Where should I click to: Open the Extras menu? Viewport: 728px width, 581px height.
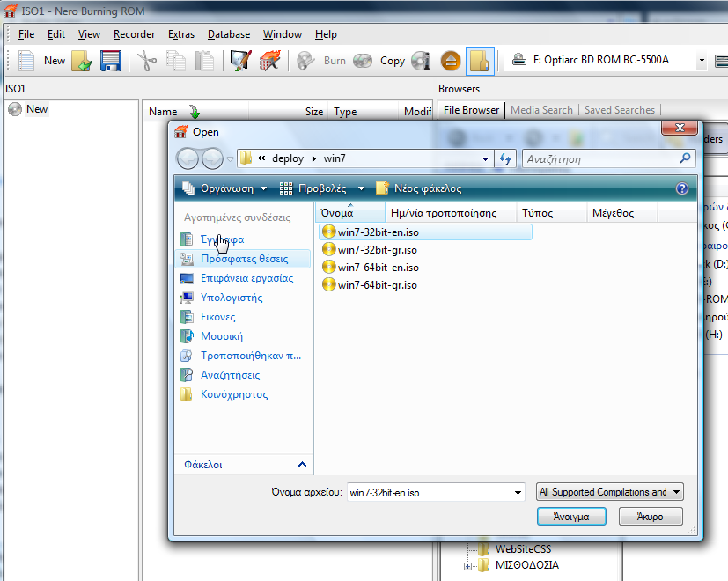point(181,34)
